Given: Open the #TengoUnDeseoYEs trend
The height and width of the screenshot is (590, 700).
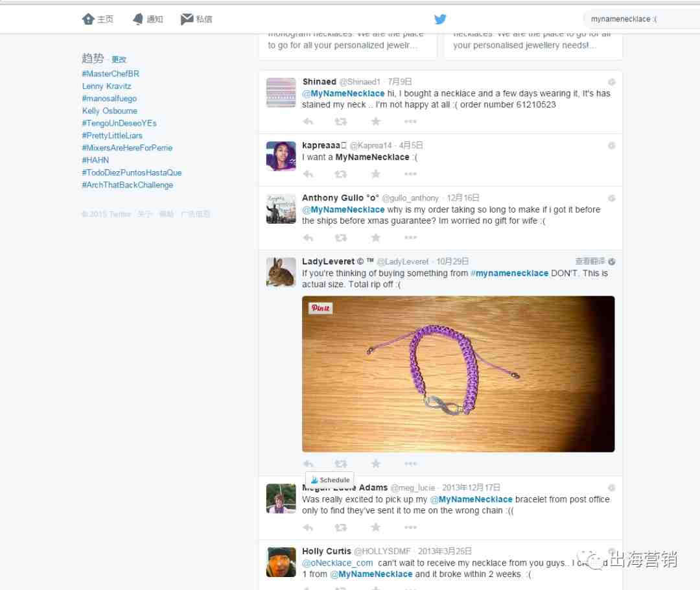Looking at the screenshot, I should (119, 123).
